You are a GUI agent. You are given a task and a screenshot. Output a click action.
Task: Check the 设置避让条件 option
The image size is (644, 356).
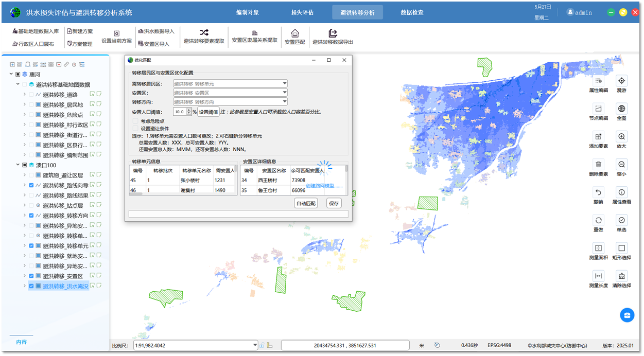[135, 128]
